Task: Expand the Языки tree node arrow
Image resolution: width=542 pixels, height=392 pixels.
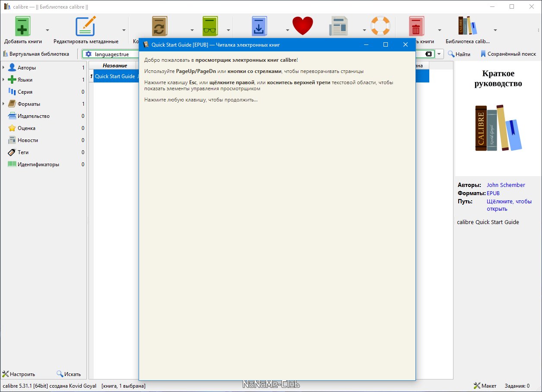Action: (x=3, y=80)
